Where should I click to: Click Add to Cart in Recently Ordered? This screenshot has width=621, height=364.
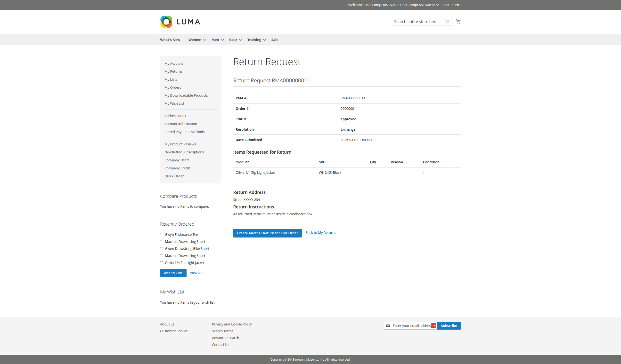pos(173,273)
